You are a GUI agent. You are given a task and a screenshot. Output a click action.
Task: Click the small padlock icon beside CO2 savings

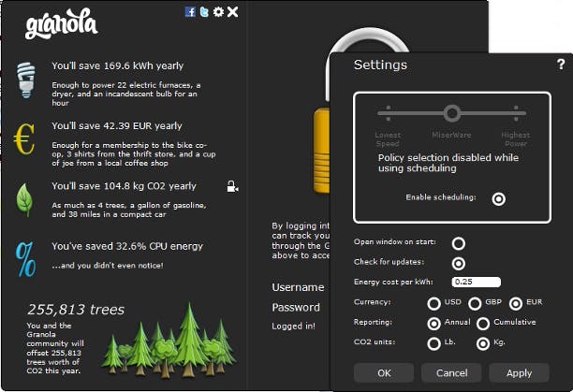point(232,186)
